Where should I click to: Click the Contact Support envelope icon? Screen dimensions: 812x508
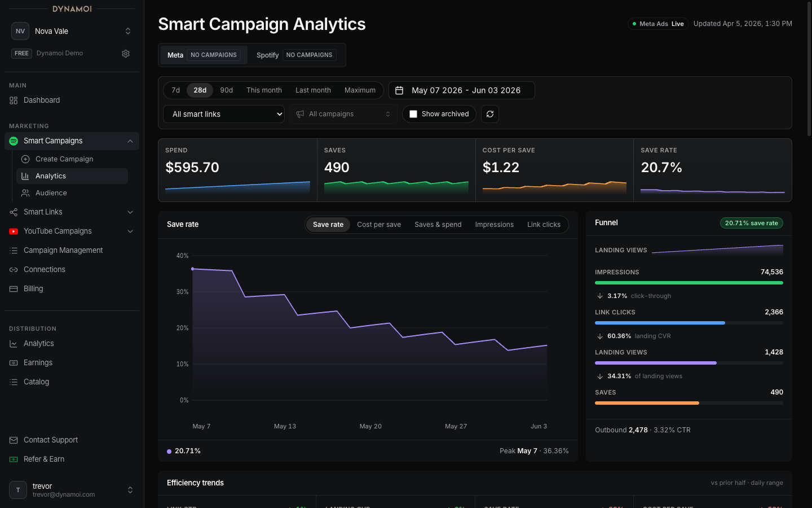(x=14, y=440)
